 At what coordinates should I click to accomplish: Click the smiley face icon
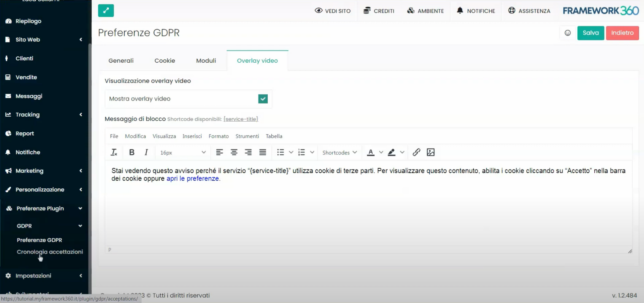568,33
